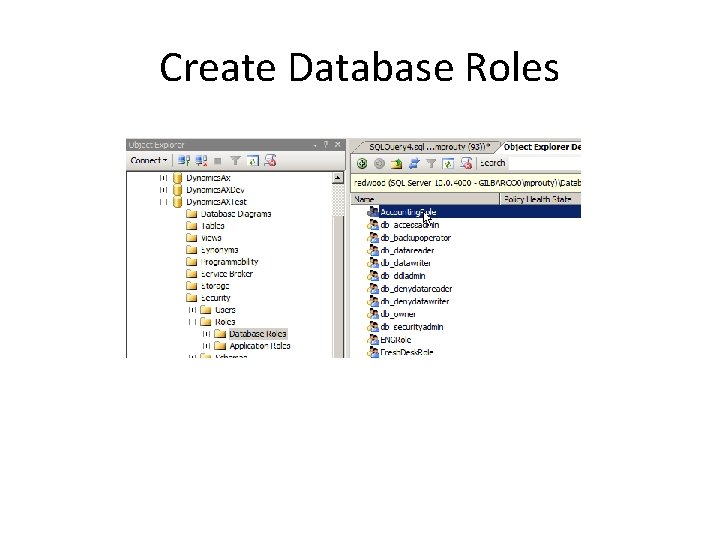720x540 pixels.
Task: Click the redwood SQL Server path breadcrumb bar
Action: click(466, 183)
